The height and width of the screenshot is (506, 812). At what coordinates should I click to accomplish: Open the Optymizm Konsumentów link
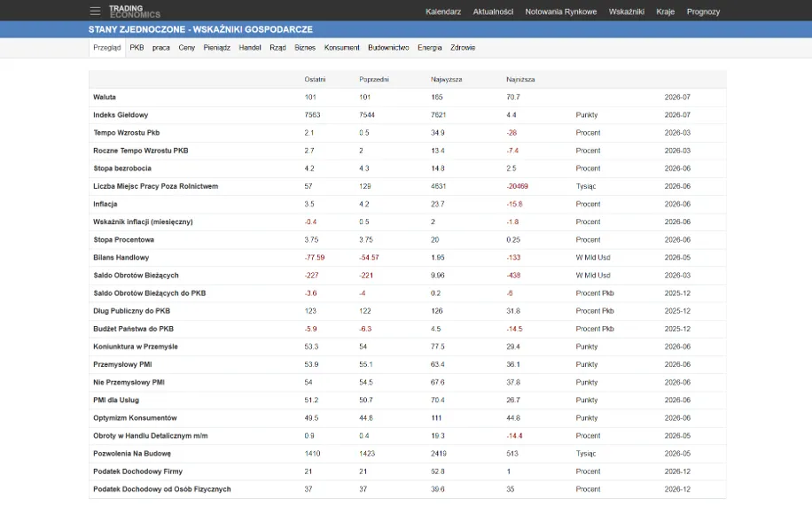coord(135,418)
